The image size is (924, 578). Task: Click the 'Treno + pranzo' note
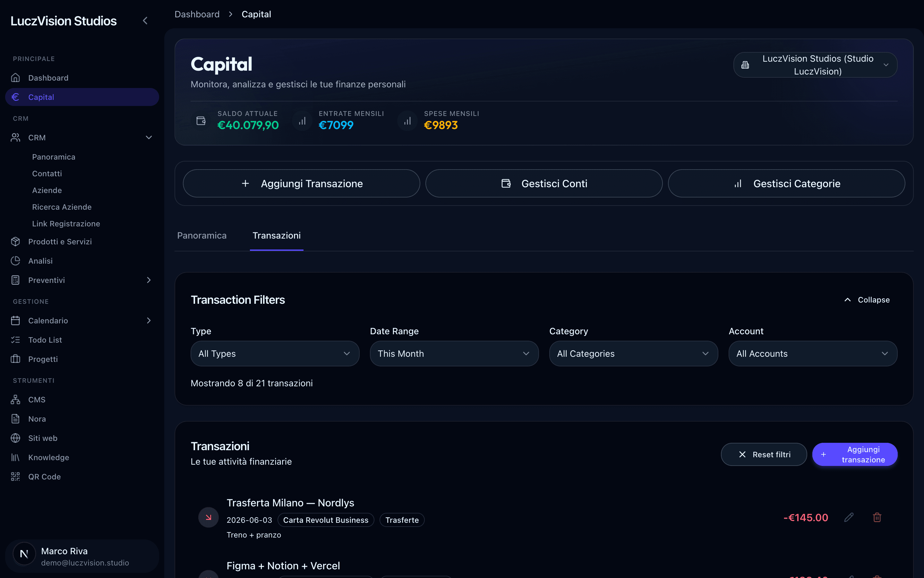(x=253, y=535)
